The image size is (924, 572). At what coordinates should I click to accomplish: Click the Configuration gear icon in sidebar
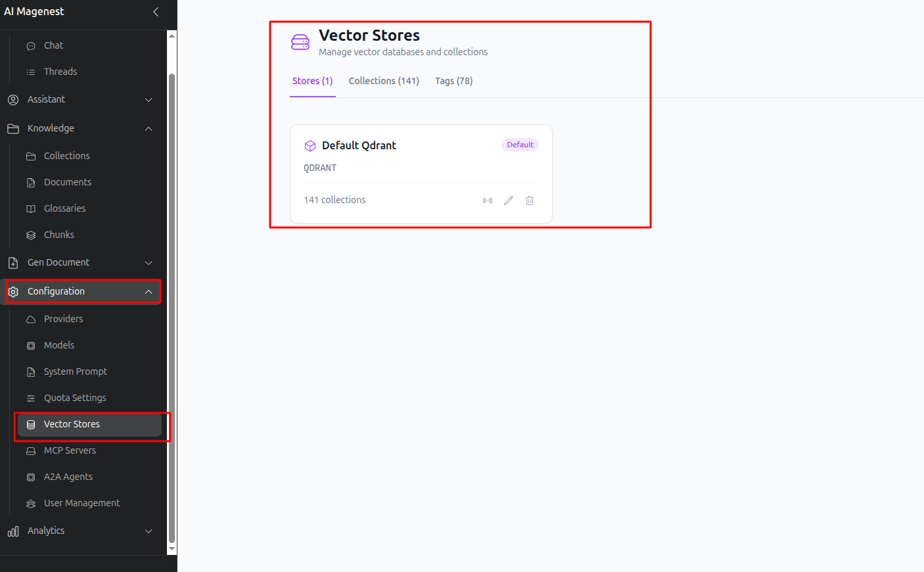click(13, 291)
